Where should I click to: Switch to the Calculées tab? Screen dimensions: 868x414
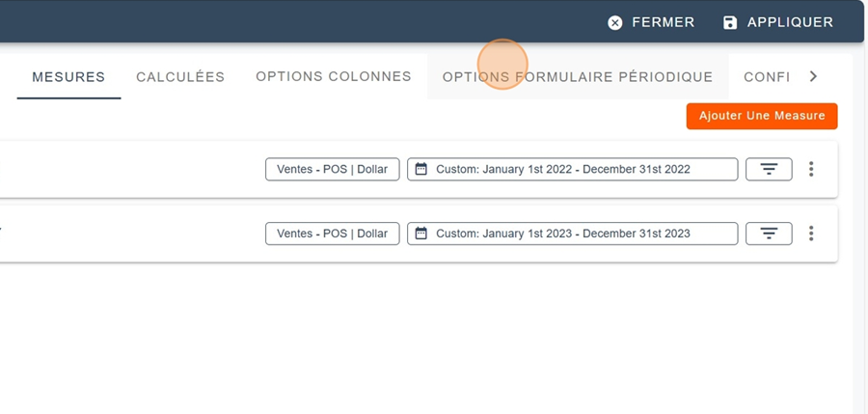click(180, 77)
